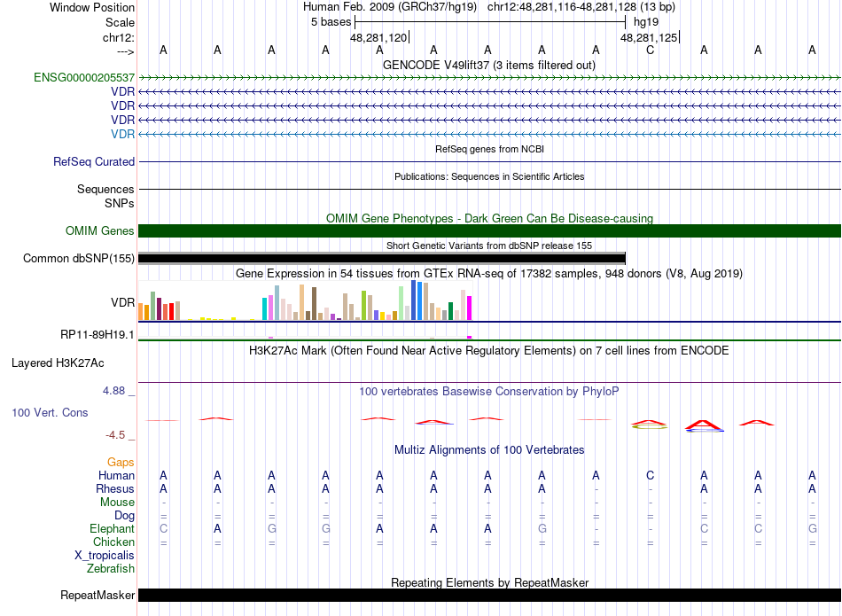The height and width of the screenshot is (616, 842).
Task: Click the hg19 label next to the scale bar
Action: coord(646,22)
